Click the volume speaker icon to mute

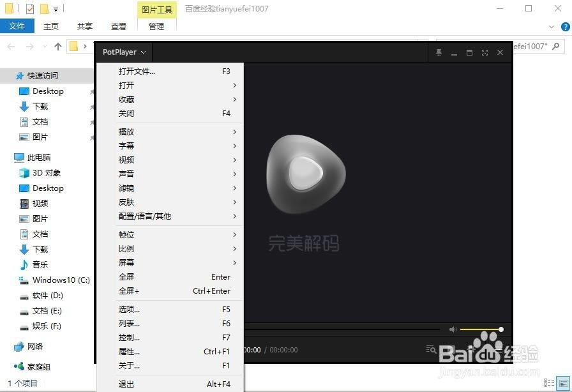pos(452,329)
